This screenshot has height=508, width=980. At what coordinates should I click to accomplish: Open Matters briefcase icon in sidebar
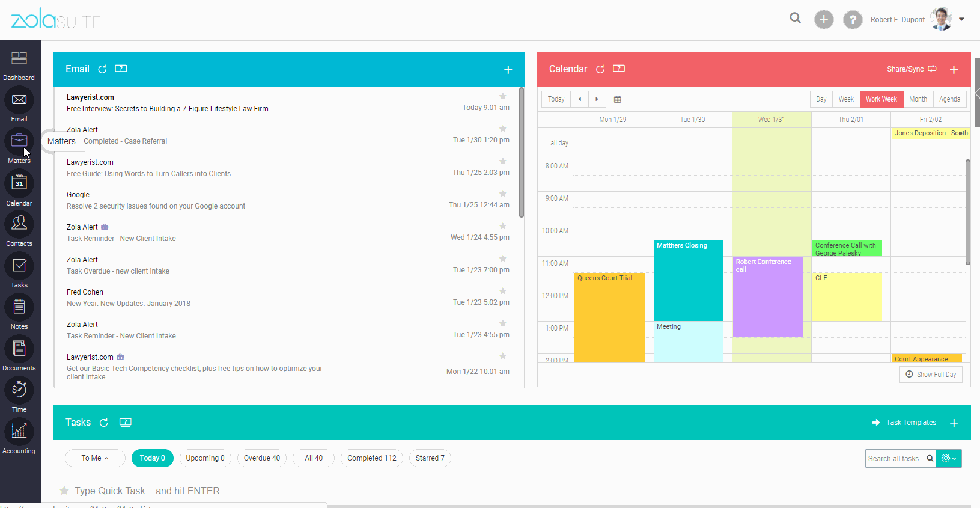(19, 141)
